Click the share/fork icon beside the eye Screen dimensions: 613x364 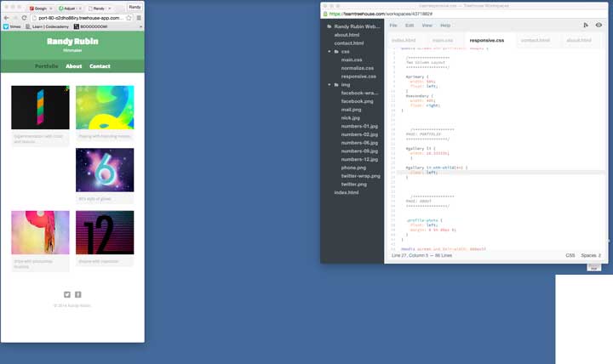point(585,26)
